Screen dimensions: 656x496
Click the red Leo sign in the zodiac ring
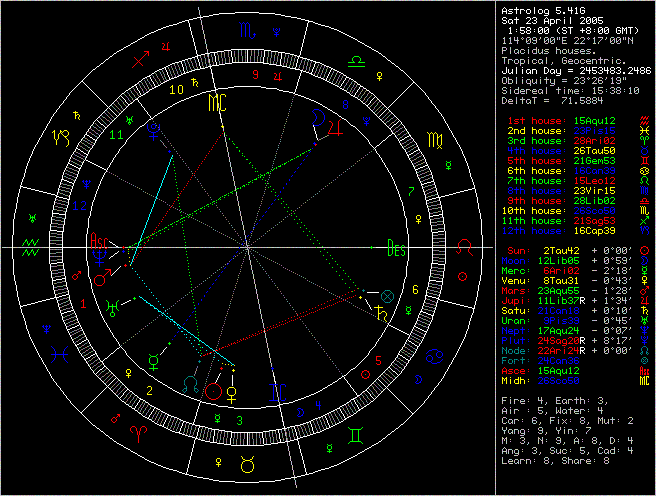(x=464, y=244)
